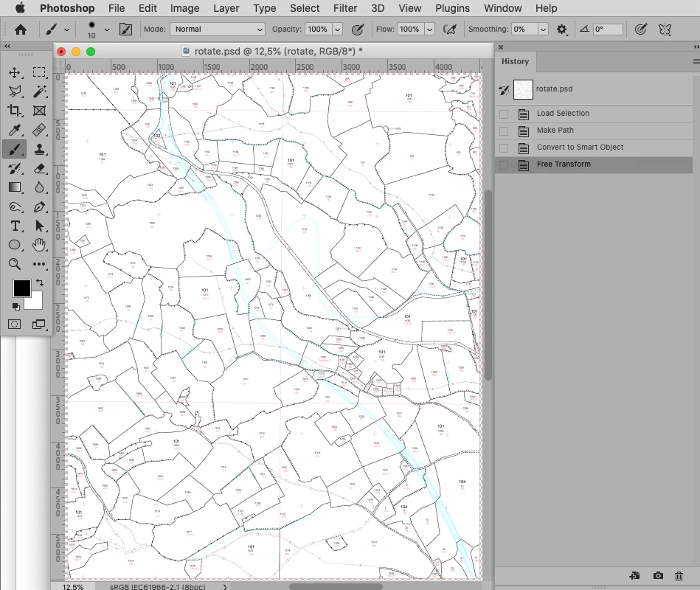Toggle history brush source for Make Path
Viewport: 700px width, 590px height.
[504, 131]
